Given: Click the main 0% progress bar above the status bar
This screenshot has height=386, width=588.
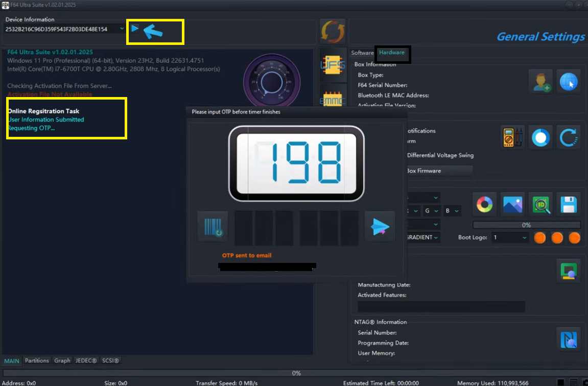Looking at the screenshot, I should [296, 373].
